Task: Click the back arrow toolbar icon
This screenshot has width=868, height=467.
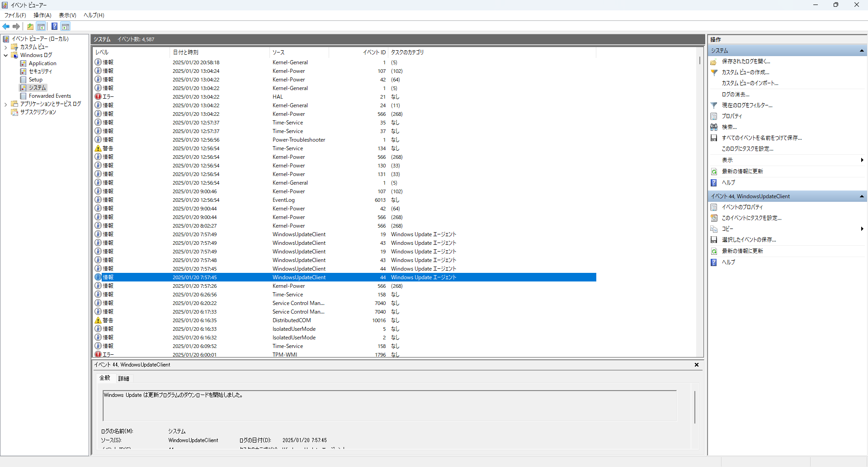Action: click(6, 27)
